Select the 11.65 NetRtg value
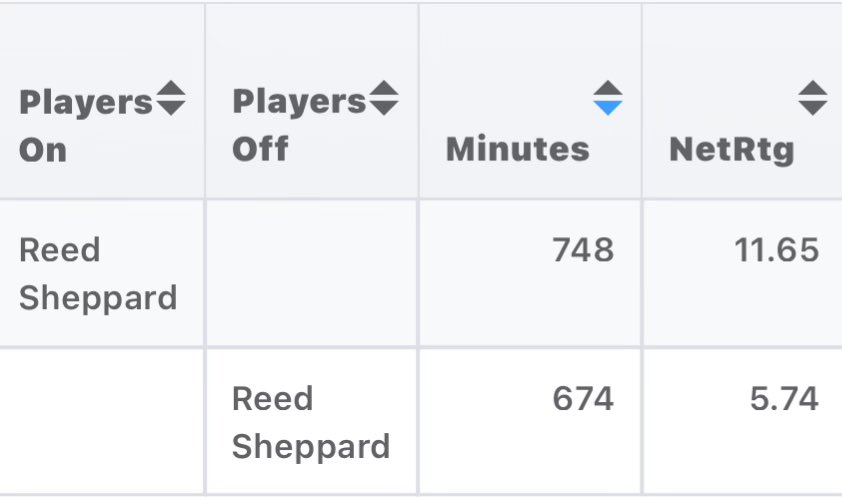 [776, 250]
